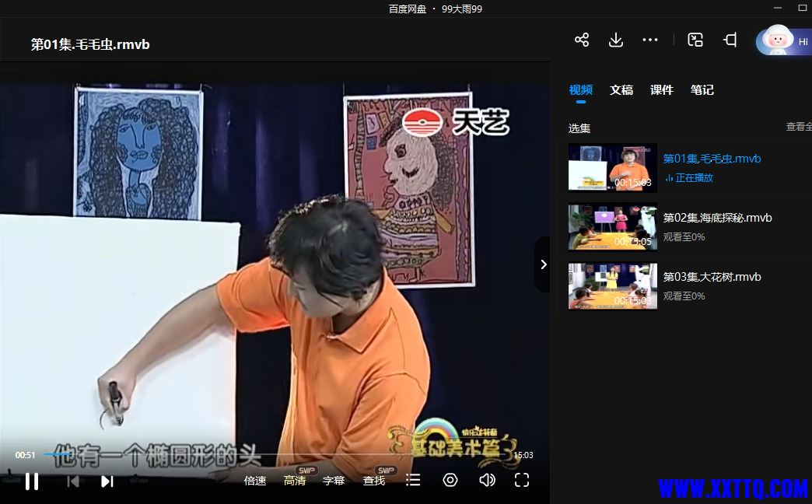Screen dimensions: 812x504
Task: Click the 查看全 link beside 选集
Action: [799, 126]
